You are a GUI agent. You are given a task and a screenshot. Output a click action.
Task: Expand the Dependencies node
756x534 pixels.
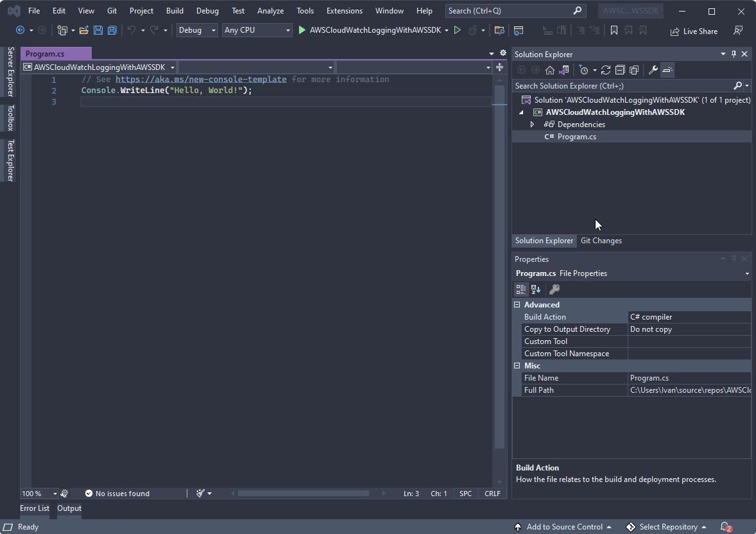click(532, 125)
